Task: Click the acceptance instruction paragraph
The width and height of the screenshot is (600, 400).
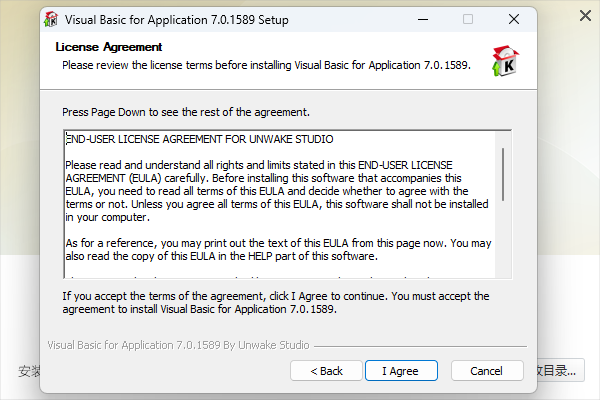Action: click(x=276, y=302)
